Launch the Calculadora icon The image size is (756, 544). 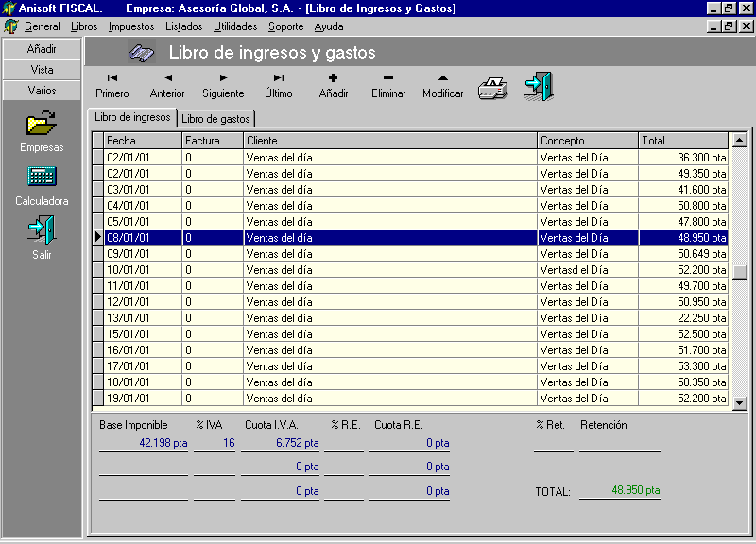(x=42, y=177)
